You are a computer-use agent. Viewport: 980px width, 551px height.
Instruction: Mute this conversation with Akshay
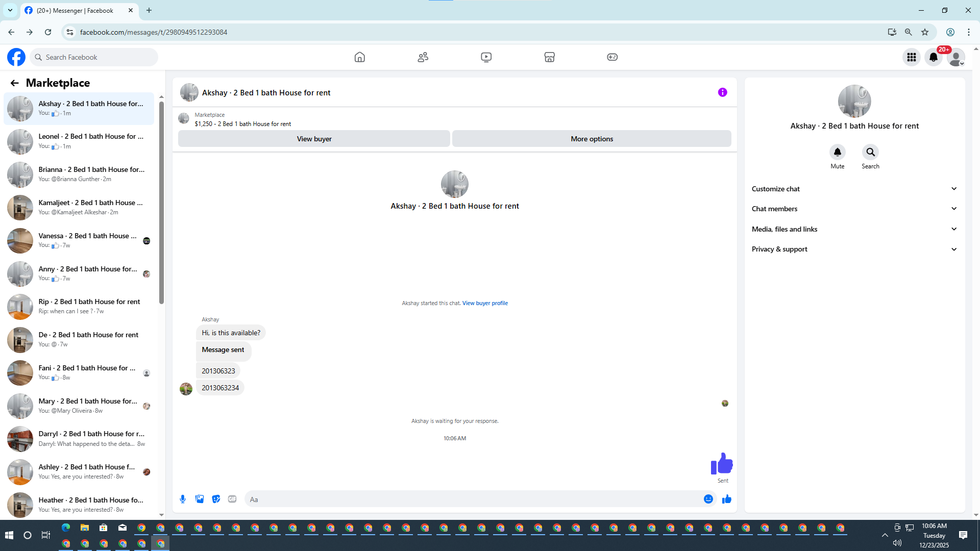pyautogui.click(x=837, y=152)
